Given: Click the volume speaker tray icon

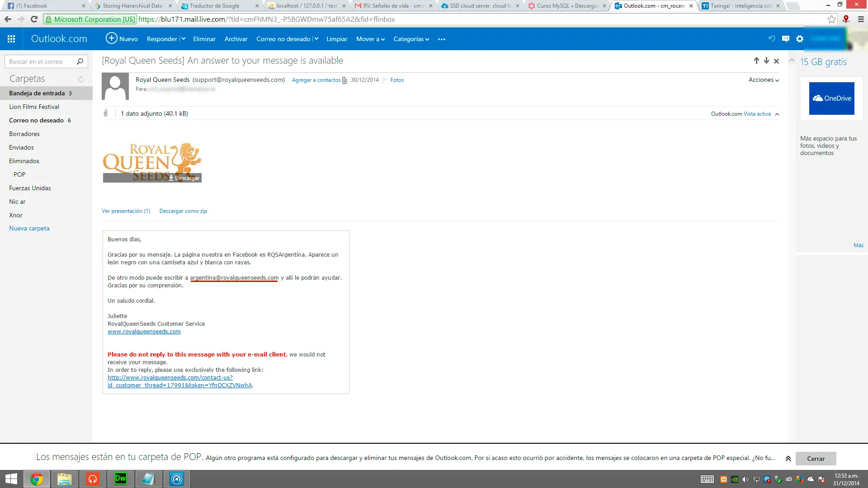Looking at the screenshot, I should [745, 479].
